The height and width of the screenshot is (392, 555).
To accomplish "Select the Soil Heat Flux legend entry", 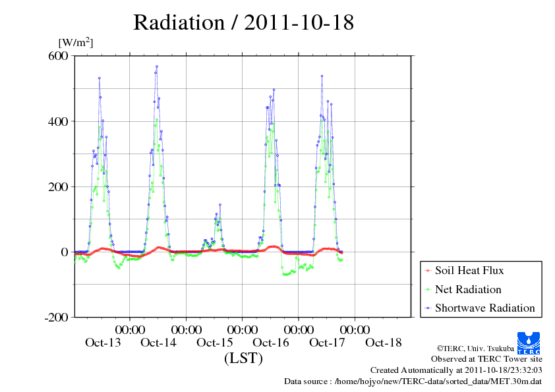I will [x=469, y=271].
